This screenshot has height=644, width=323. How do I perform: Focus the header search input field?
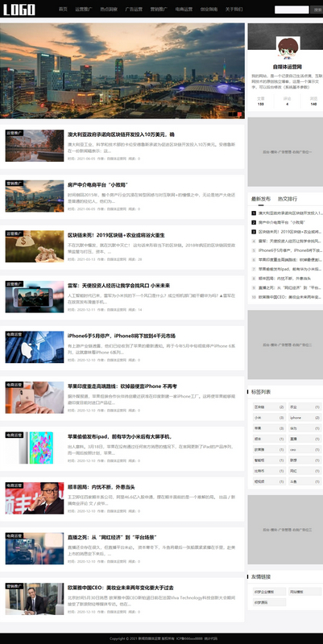pyautogui.click(x=292, y=10)
